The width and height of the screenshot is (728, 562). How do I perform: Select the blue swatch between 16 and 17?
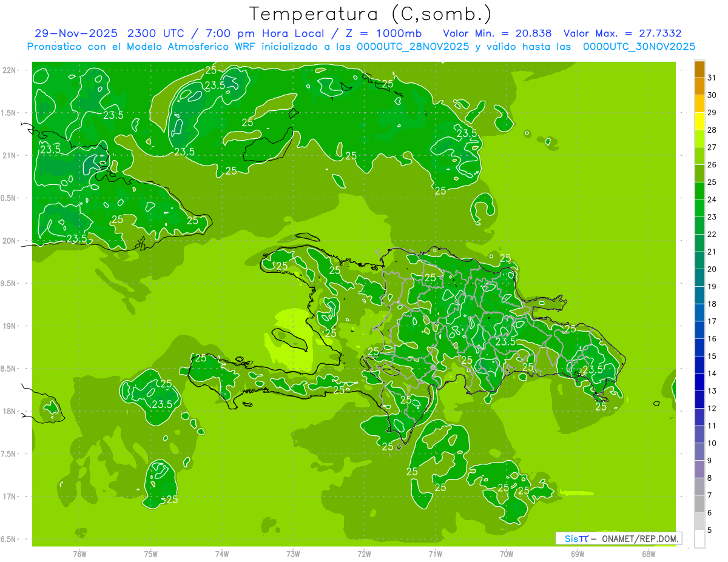coord(699,330)
